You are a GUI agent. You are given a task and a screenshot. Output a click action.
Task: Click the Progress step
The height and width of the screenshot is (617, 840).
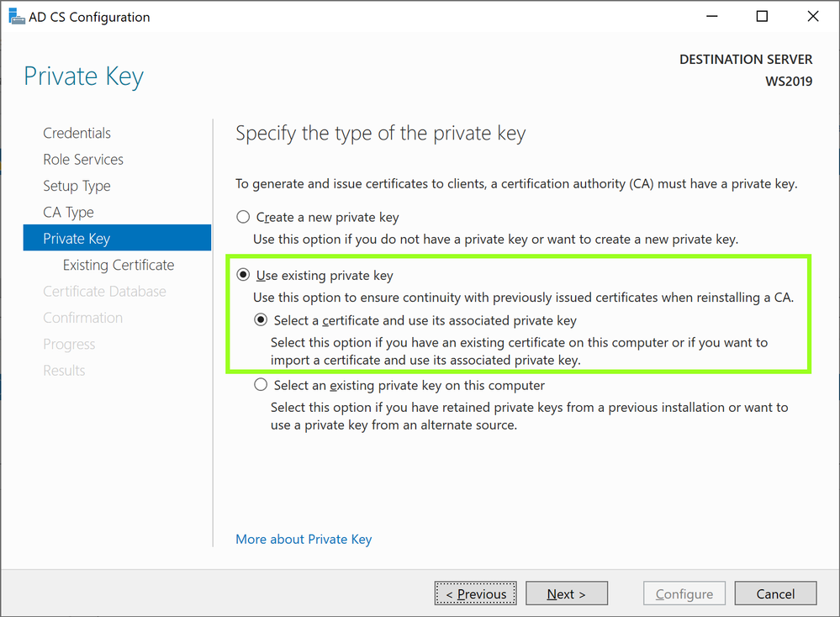coord(69,344)
